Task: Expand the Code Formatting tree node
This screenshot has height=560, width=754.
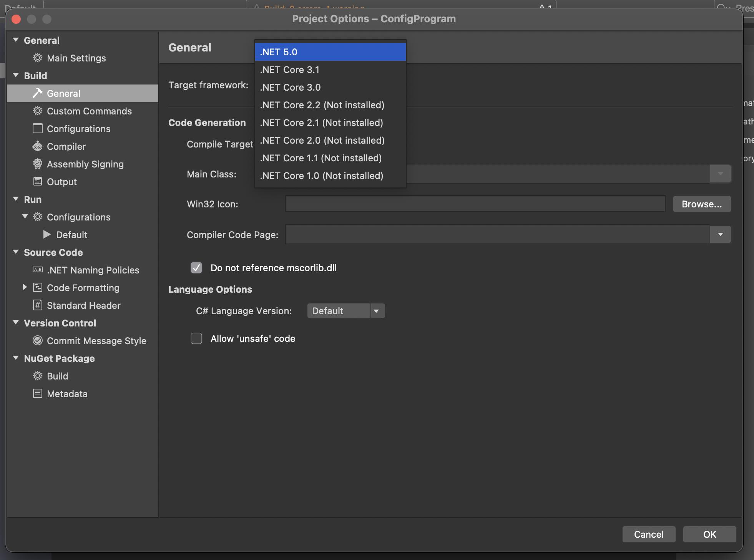Action: (25, 287)
